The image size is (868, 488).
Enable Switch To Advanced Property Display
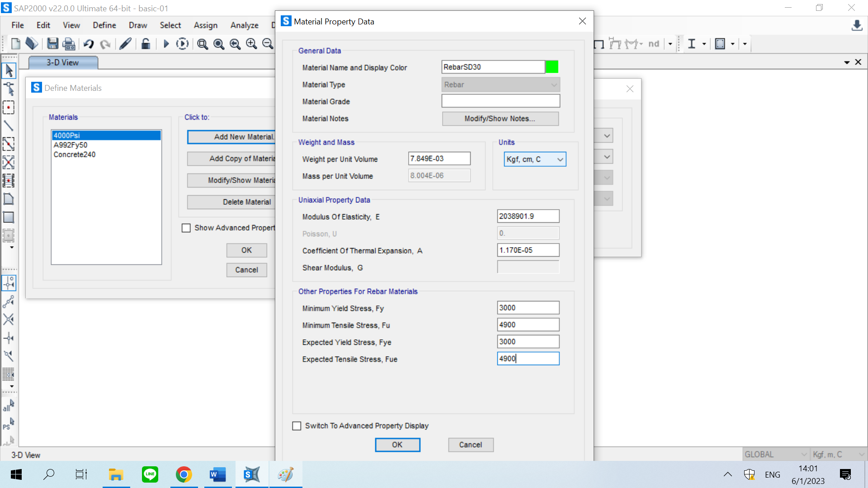point(297,426)
